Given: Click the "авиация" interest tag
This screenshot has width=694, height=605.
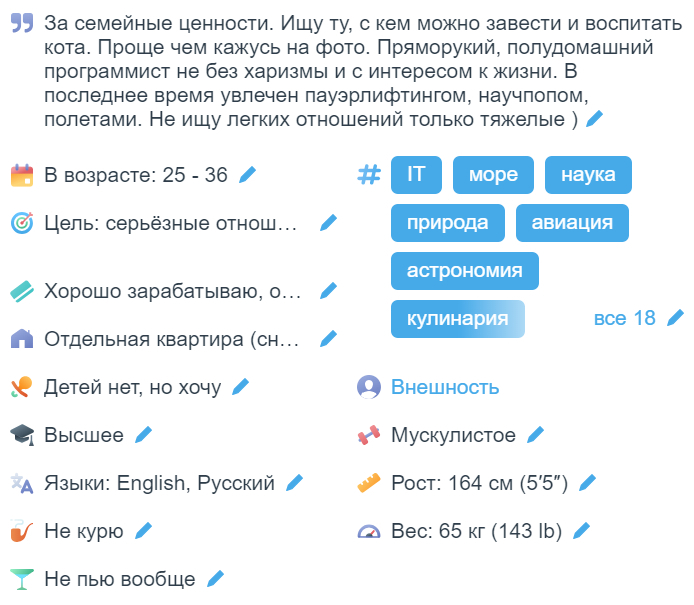Looking at the screenshot, I should (x=572, y=223).
